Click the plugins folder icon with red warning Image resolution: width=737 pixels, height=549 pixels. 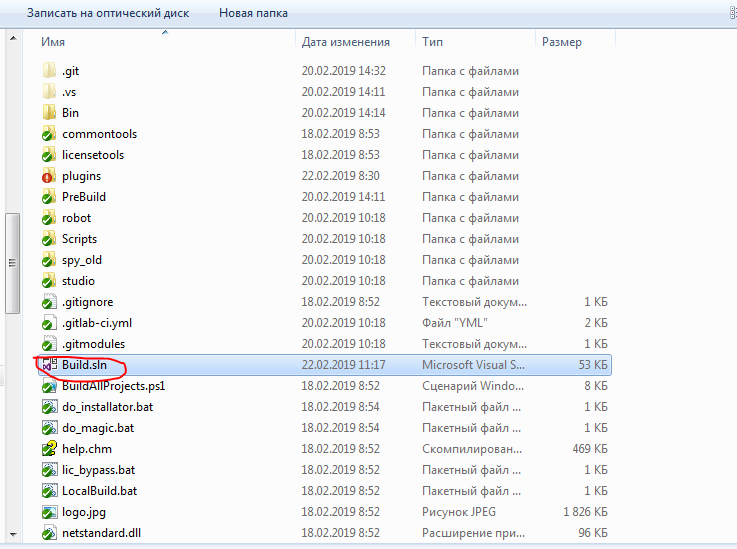[x=49, y=176]
